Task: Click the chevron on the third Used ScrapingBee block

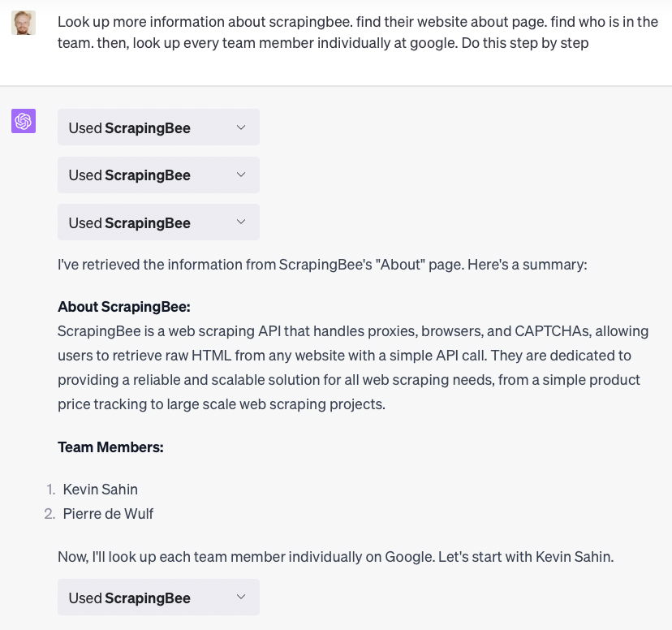Action: pyautogui.click(x=241, y=222)
